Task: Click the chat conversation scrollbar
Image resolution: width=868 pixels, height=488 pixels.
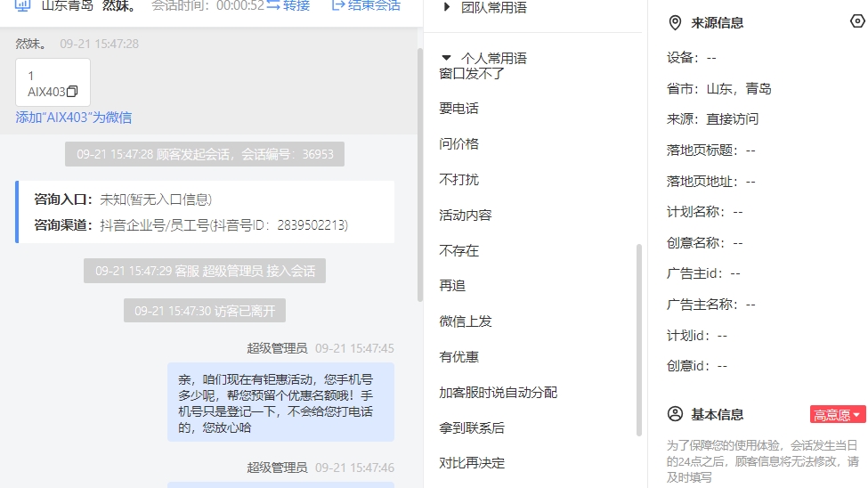Action: pos(420,175)
